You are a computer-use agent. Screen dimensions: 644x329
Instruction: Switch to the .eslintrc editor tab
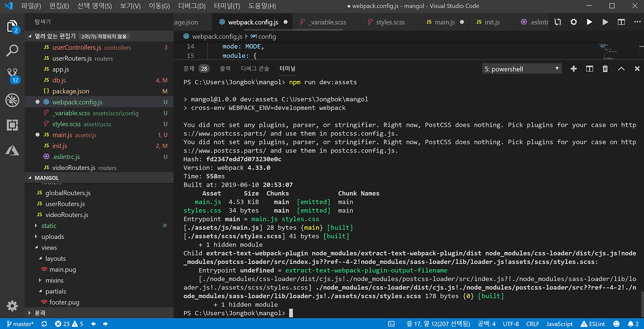click(x=532, y=22)
